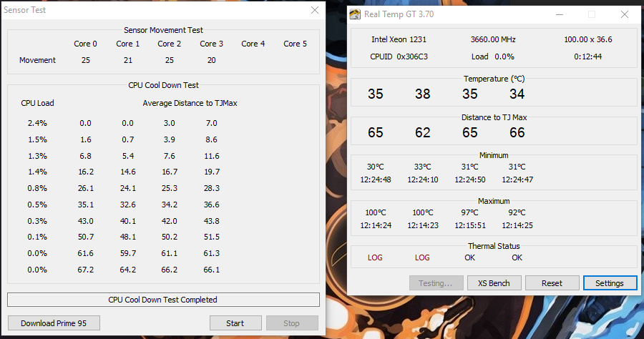The height and width of the screenshot is (339, 644).
Task: Click the 1.3% CPU load value
Action: point(37,156)
